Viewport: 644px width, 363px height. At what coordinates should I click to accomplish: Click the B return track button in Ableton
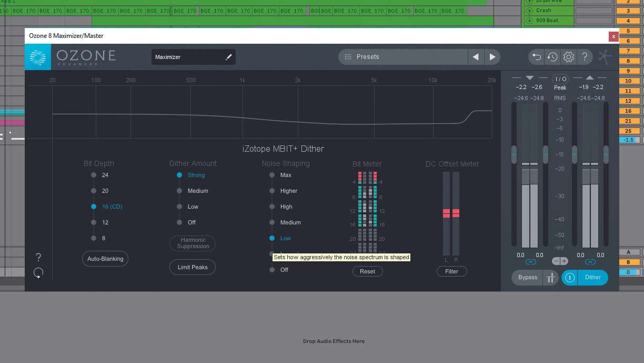click(x=628, y=262)
